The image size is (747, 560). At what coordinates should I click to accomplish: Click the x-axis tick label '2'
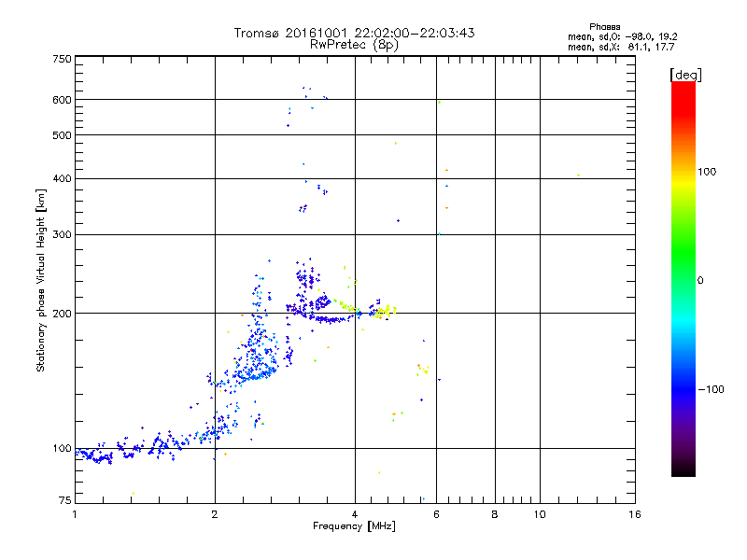pos(215,514)
